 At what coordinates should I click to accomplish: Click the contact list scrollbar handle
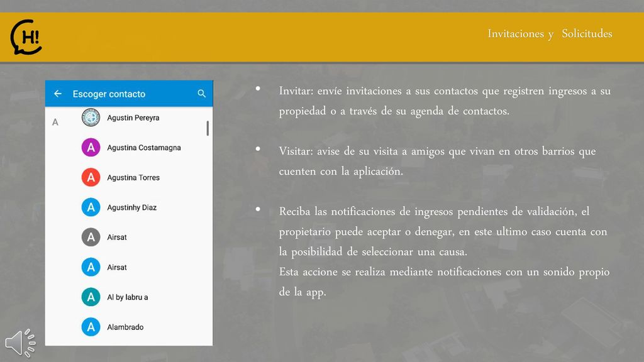[x=208, y=128]
